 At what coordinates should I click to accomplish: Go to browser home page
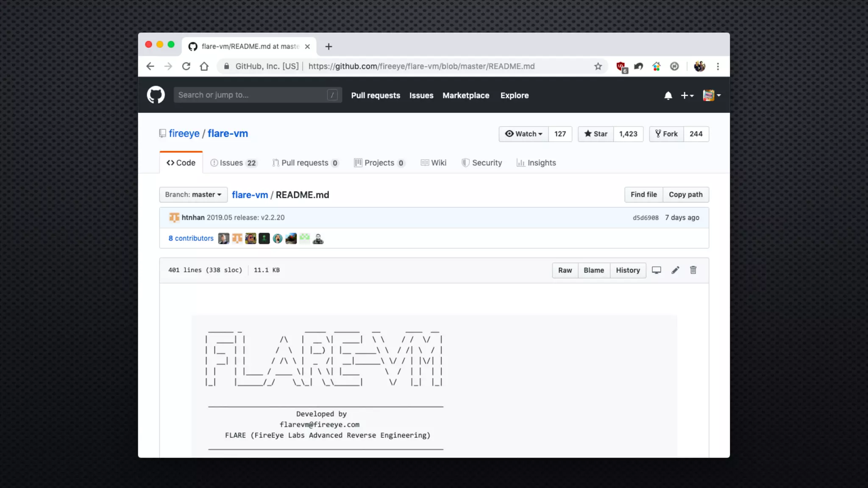(x=204, y=67)
